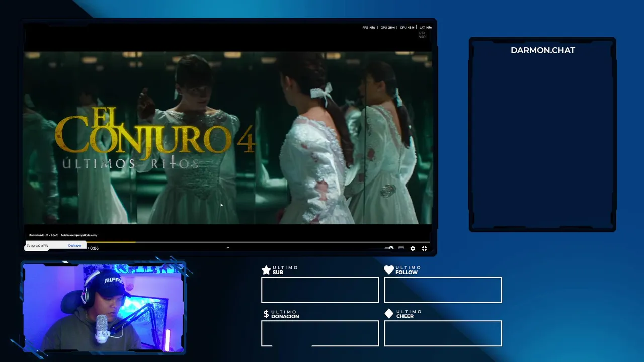Screen dimensions: 644x362
Task: Click the 0:06 video duration text
Action: coord(94,248)
